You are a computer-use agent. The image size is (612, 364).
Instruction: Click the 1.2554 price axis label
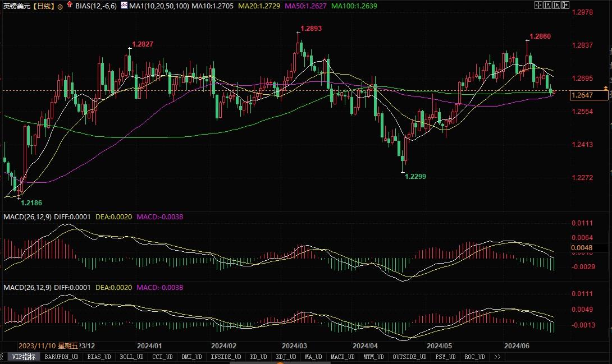tap(582, 112)
